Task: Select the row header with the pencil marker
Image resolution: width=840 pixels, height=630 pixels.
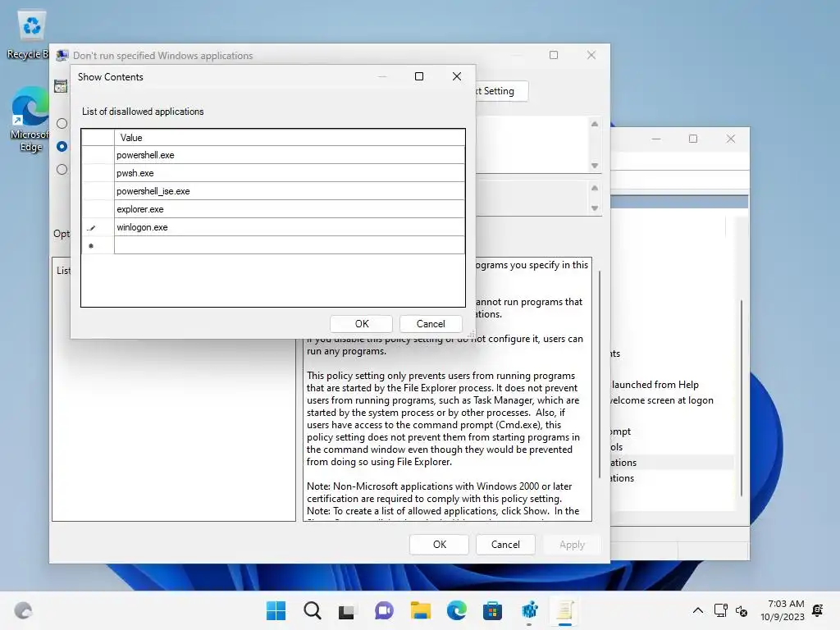Action: [98, 227]
